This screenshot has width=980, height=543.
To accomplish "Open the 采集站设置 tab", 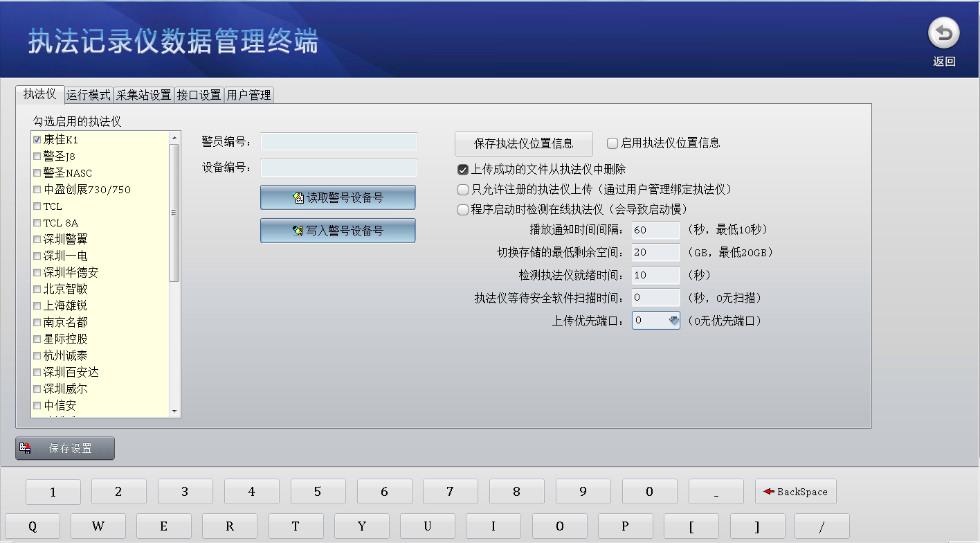I will [143, 95].
